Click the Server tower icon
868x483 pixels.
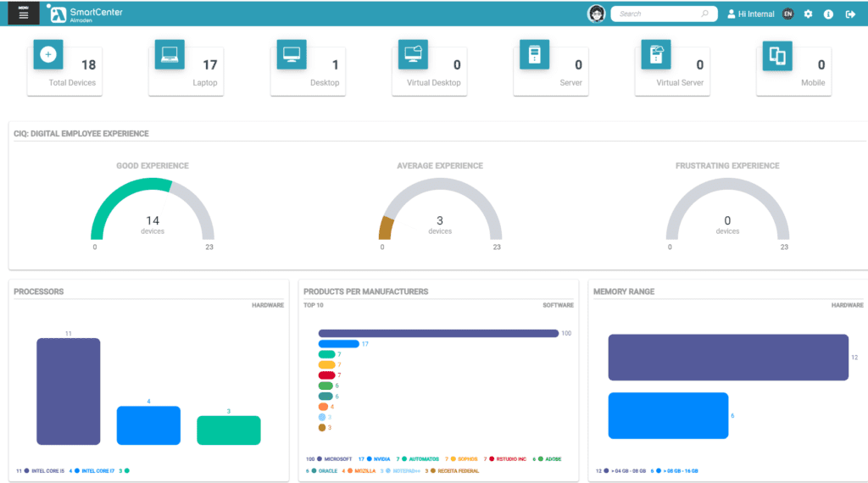pyautogui.click(x=534, y=54)
